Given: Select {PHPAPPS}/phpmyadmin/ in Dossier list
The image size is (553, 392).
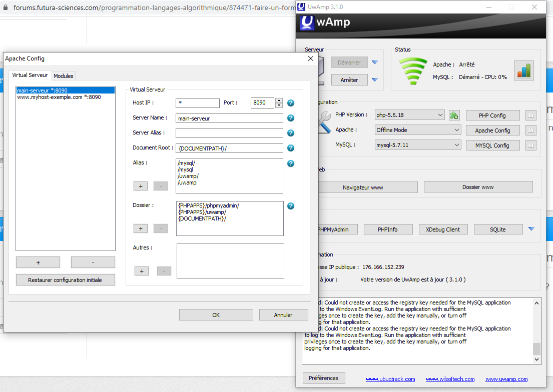Looking at the screenshot, I should click(209, 205).
